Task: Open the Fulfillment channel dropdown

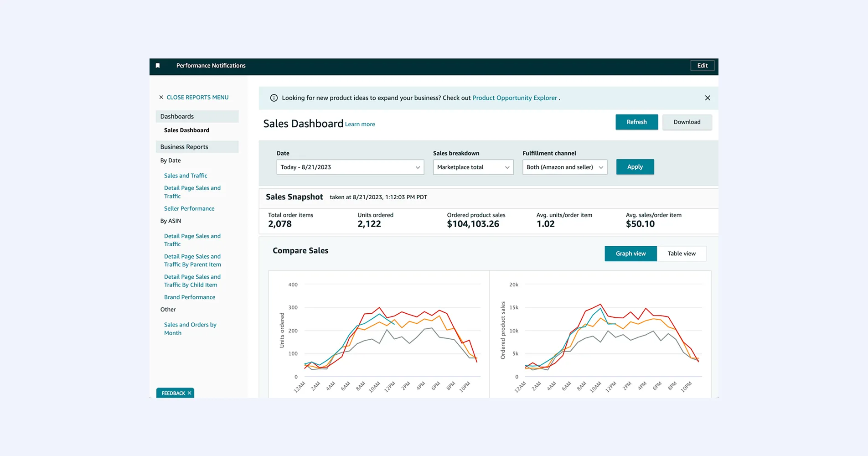Action: (564, 167)
